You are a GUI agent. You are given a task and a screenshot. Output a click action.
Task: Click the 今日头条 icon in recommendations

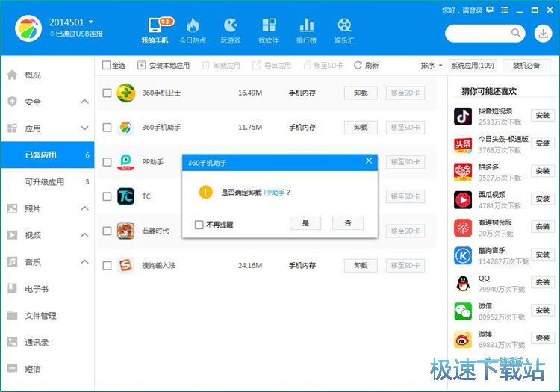point(463,144)
